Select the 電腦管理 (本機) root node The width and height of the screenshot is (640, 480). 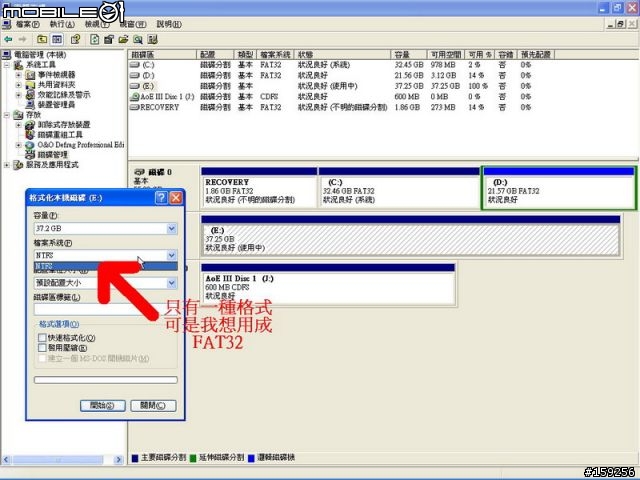(x=40, y=55)
